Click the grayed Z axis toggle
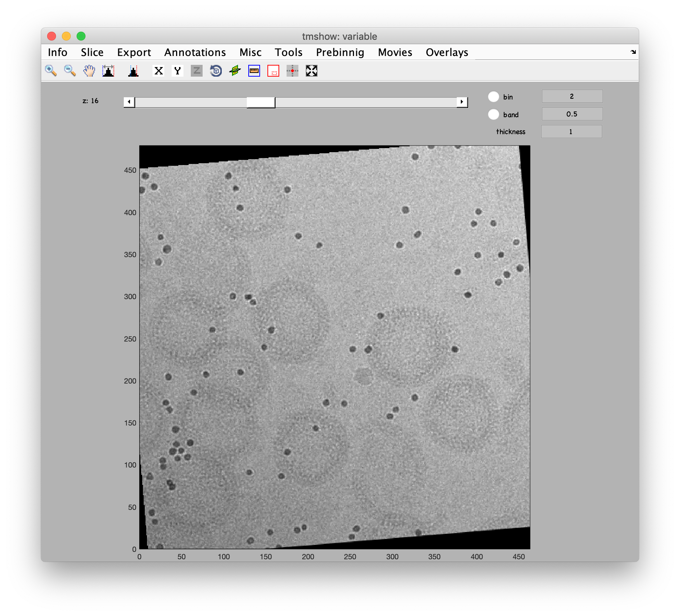 [197, 70]
